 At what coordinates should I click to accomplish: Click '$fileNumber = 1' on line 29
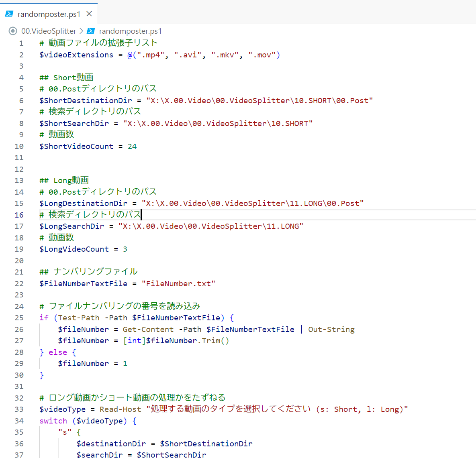93,364
